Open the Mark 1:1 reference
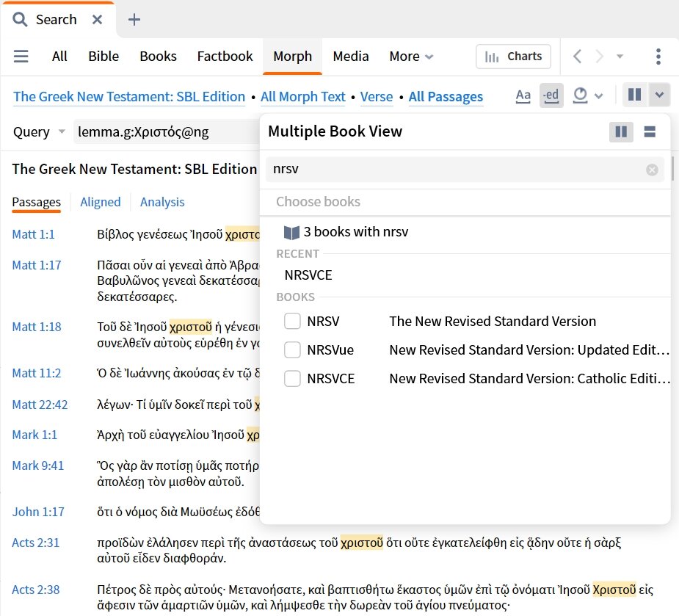This screenshot has height=616, width=679. point(35,435)
